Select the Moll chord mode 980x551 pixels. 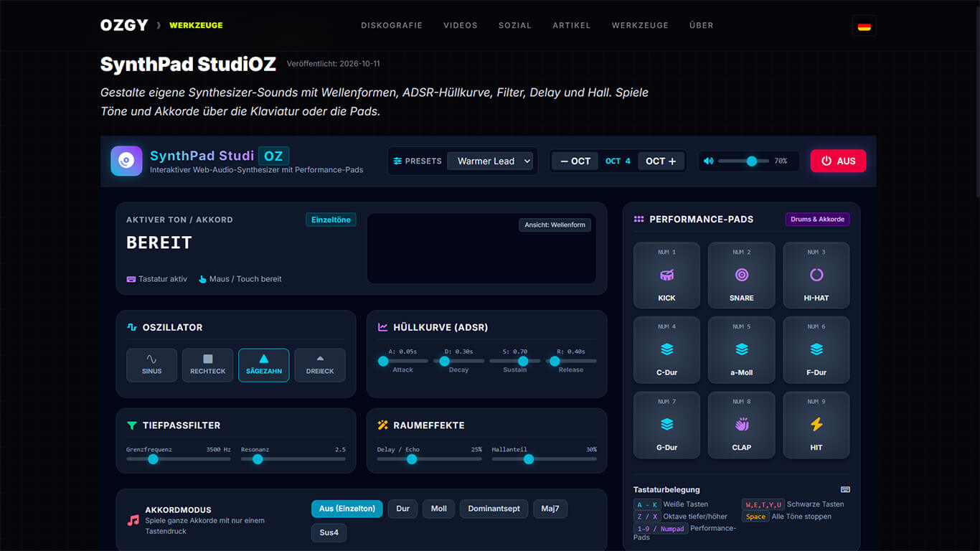coord(439,509)
